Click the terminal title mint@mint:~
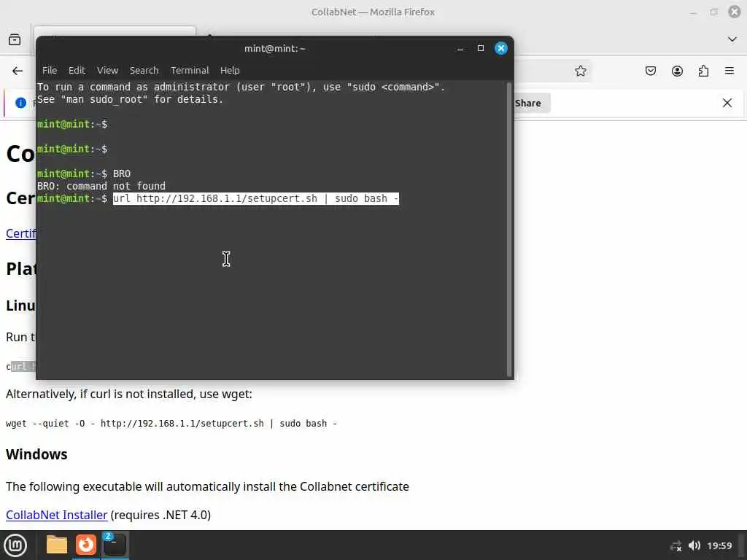The image size is (747, 560). pyautogui.click(x=275, y=48)
